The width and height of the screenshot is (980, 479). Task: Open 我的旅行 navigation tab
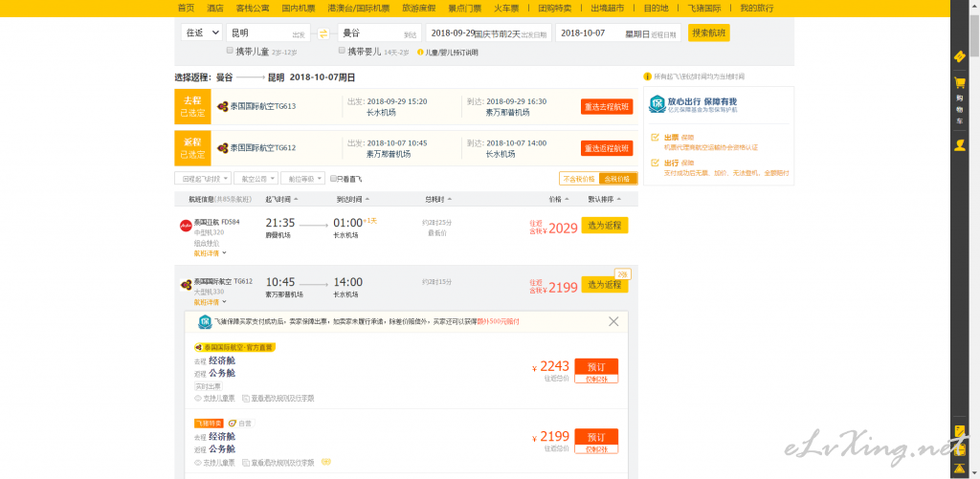pos(756,8)
